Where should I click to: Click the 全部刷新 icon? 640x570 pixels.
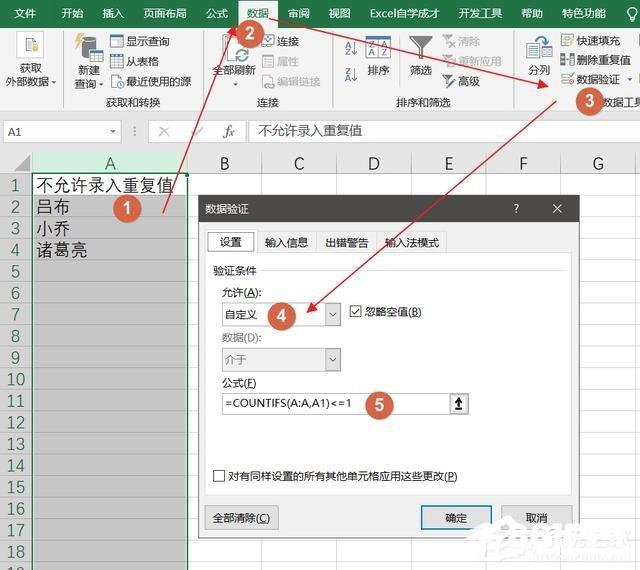coord(234,49)
